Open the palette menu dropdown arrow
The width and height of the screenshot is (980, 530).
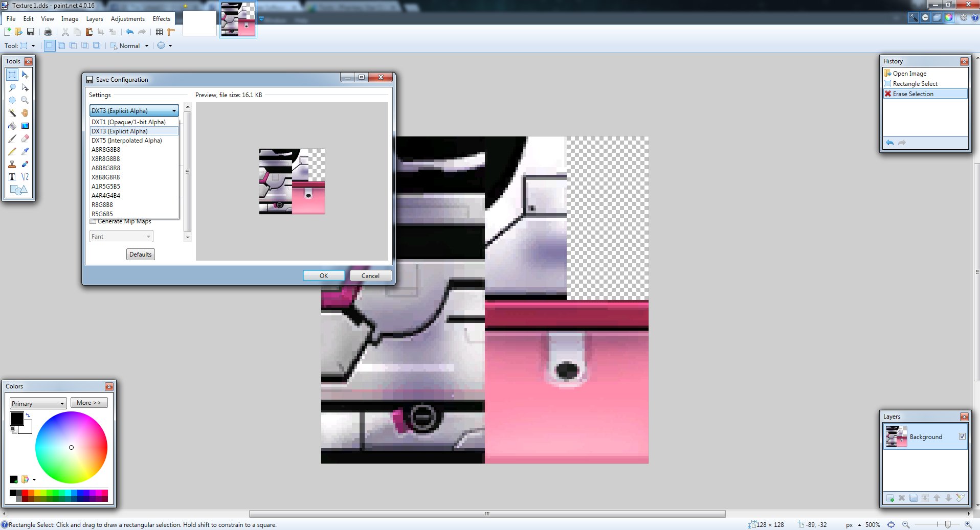click(x=34, y=479)
